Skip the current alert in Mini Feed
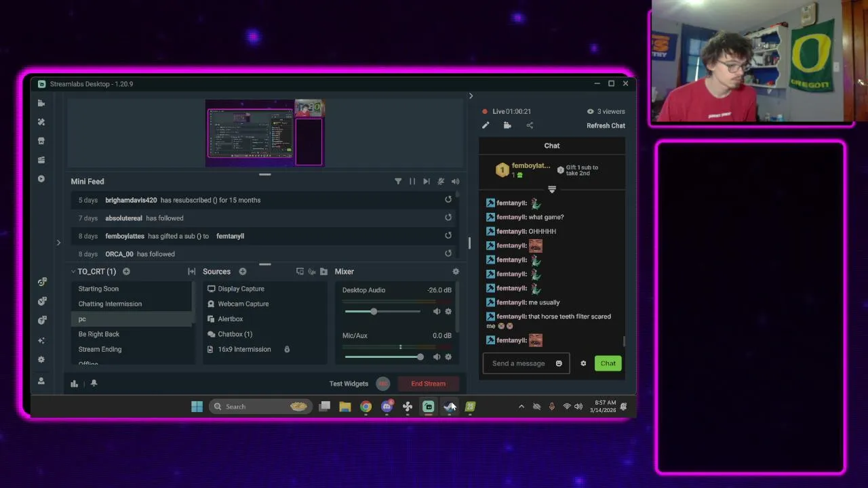 pyautogui.click(x=426, y=182)
